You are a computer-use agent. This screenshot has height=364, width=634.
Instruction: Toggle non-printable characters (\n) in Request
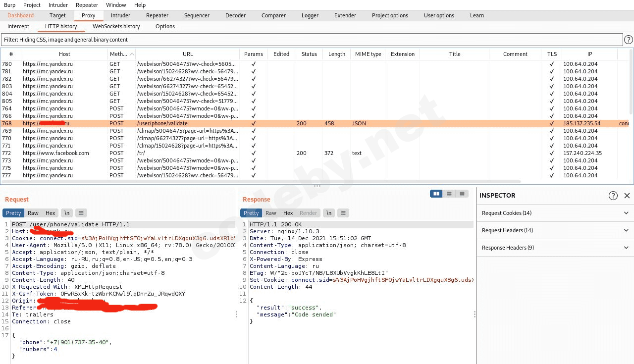(x=66, y=213)
